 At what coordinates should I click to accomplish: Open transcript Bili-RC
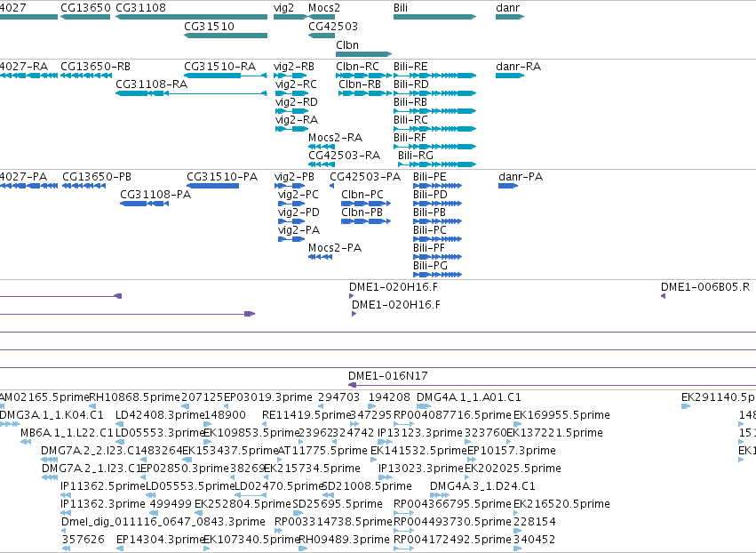(435, 129)
